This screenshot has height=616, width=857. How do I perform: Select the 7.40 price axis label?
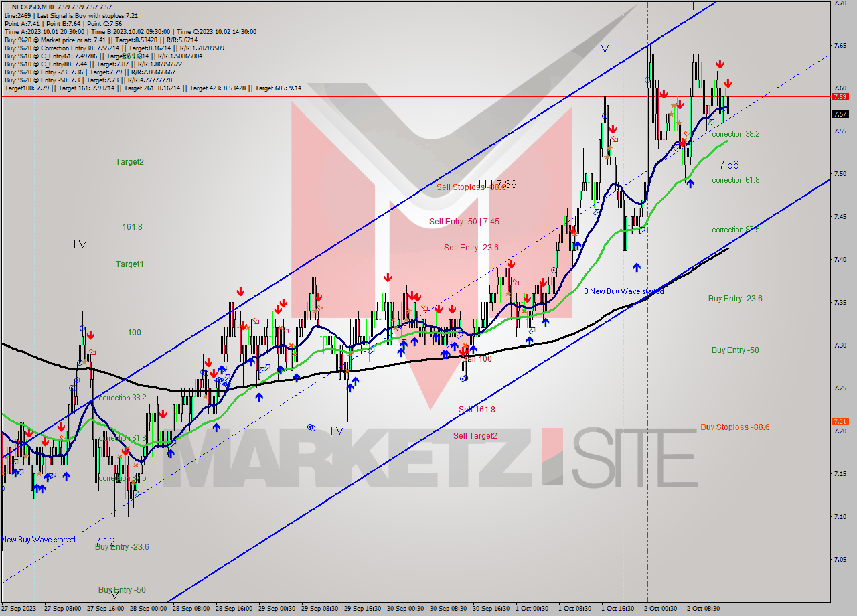pyautogui.click(x=840, y=259)
